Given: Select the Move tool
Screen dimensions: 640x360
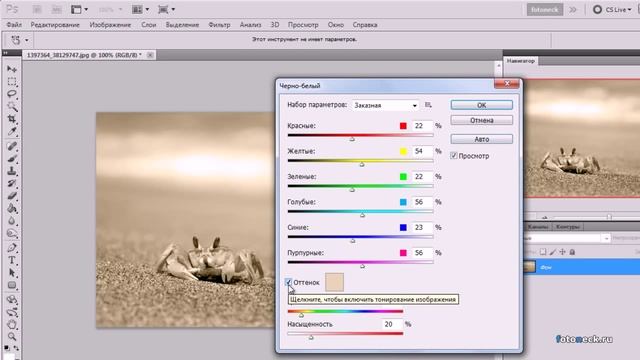Looking at the screenshot, I should [x=12, y=69].
